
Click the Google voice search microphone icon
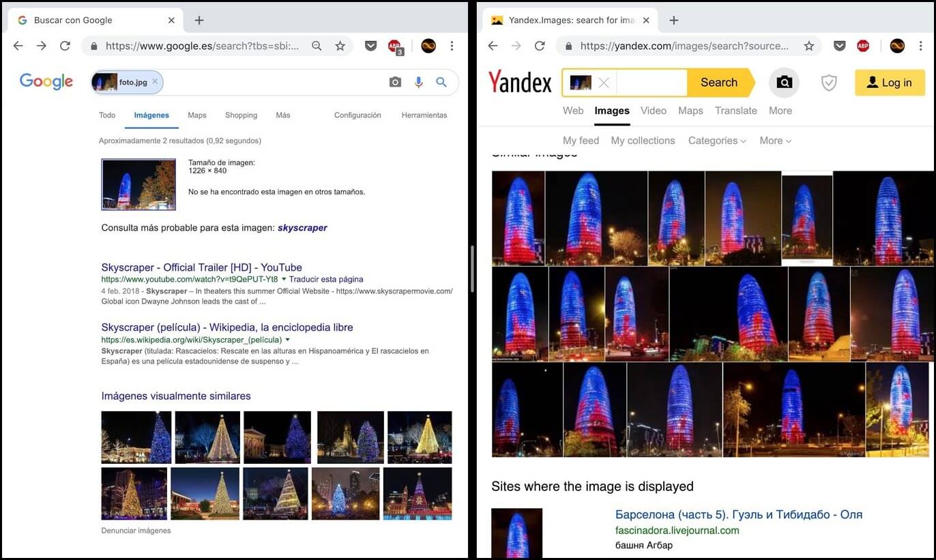418,82
